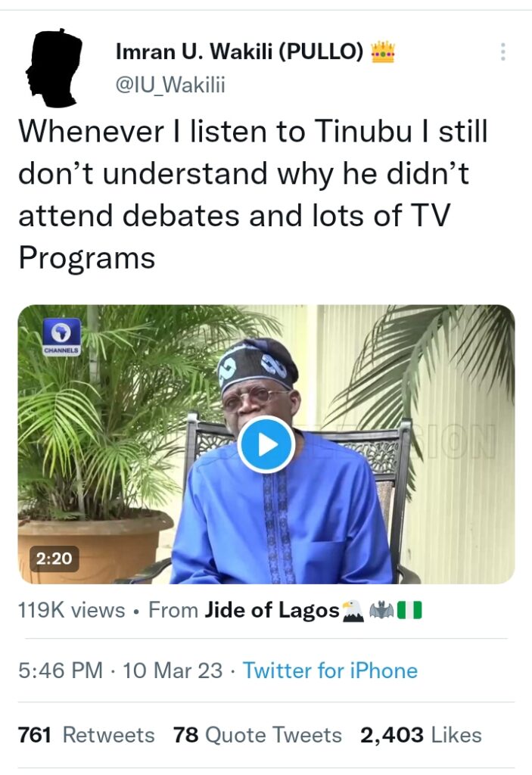Click the crown emoji beside the name
The height and width of the screenshot is (775, 532).
383,52
